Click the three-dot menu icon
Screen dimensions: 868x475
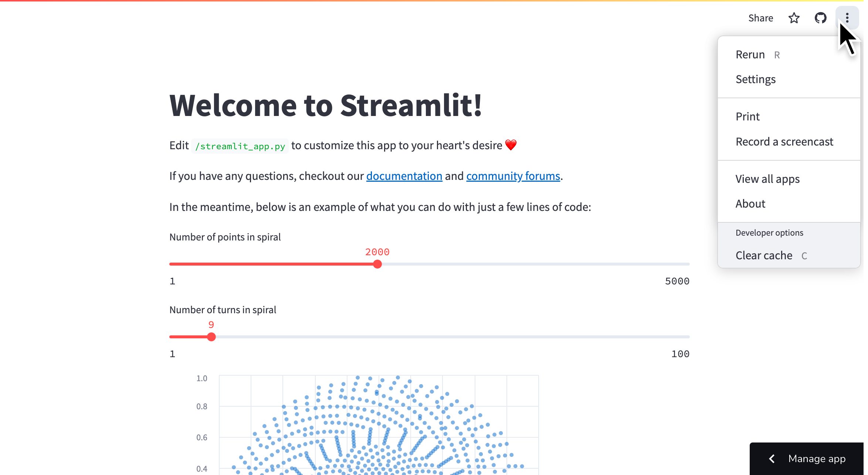tap(848, 18)
